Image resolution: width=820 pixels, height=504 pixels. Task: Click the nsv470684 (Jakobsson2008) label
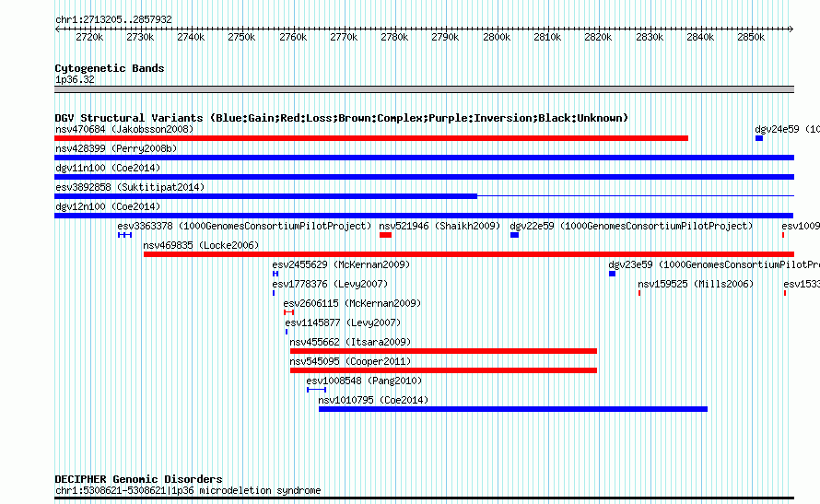(124, 129)
